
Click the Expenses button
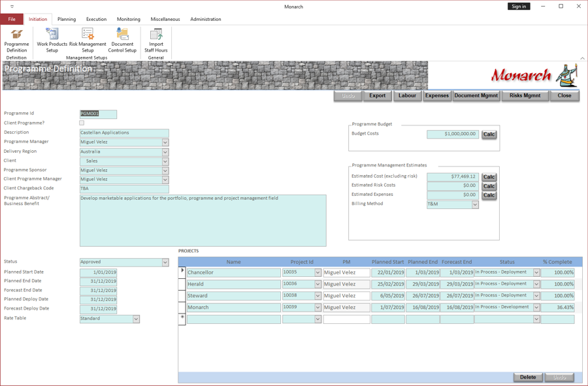[x=437, y=96]
